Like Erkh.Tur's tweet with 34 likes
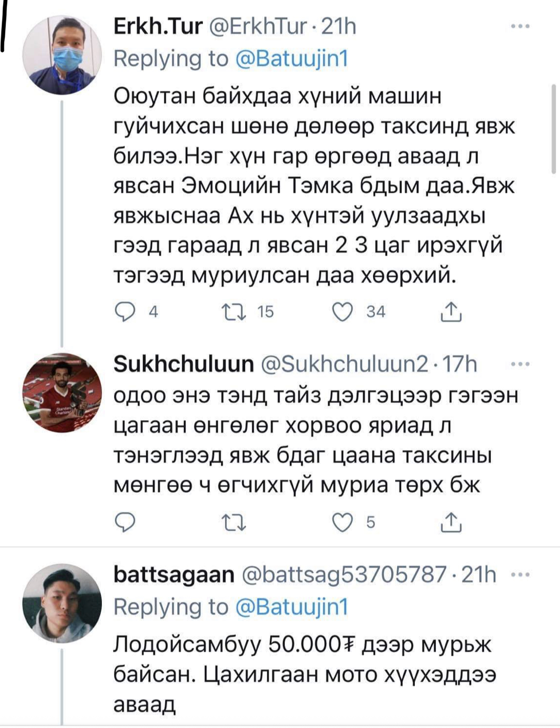 pyautogui.click(x=343, y=312)
